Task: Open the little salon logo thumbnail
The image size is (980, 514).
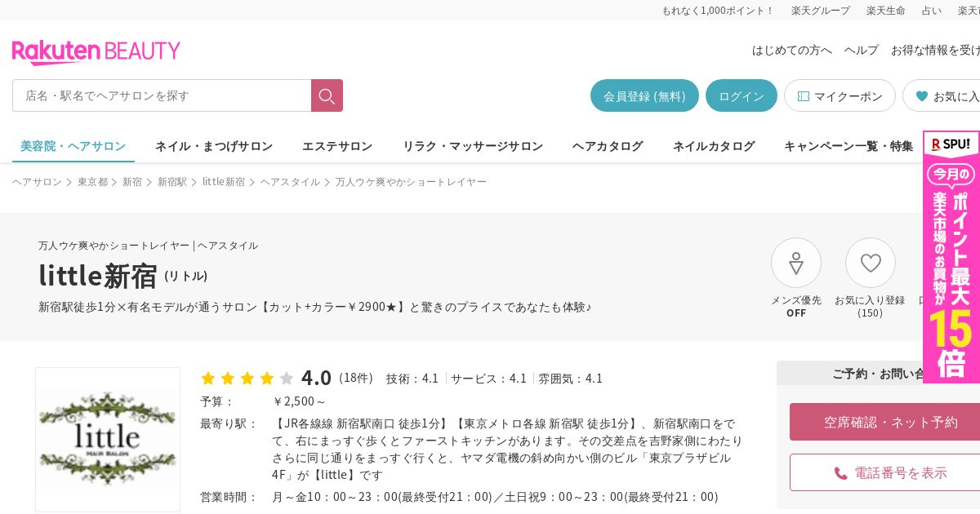Action: [x=108, y=440]
